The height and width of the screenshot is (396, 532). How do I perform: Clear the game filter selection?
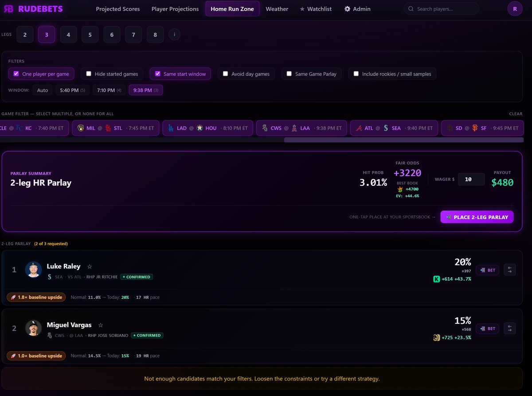click(x=516, y=114)
